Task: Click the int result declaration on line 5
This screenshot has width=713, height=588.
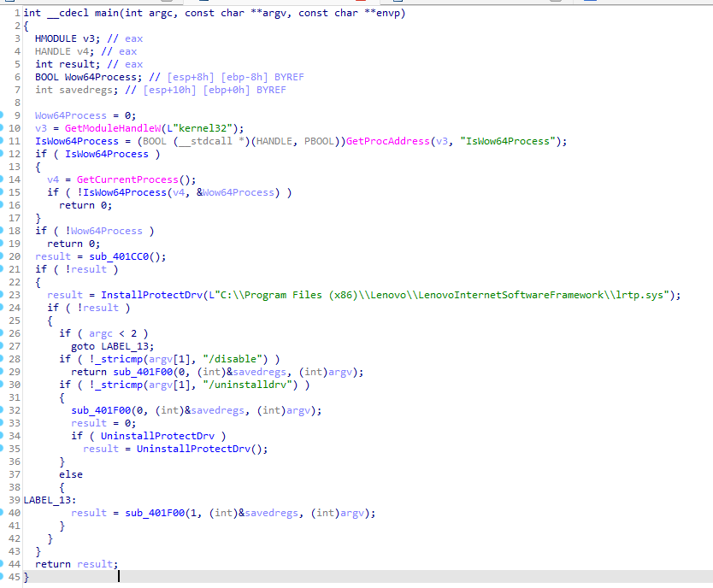Action: pyautogui.click(x=68, y=64)
